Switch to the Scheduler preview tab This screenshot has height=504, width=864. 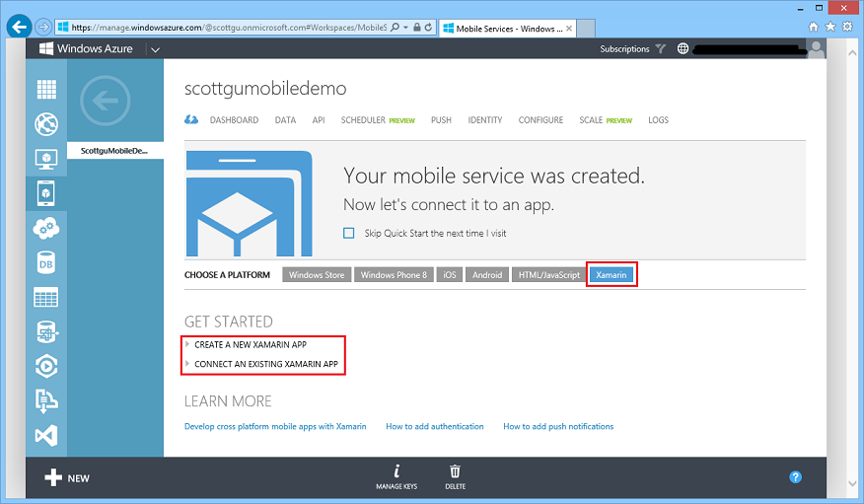pos(378,120)
